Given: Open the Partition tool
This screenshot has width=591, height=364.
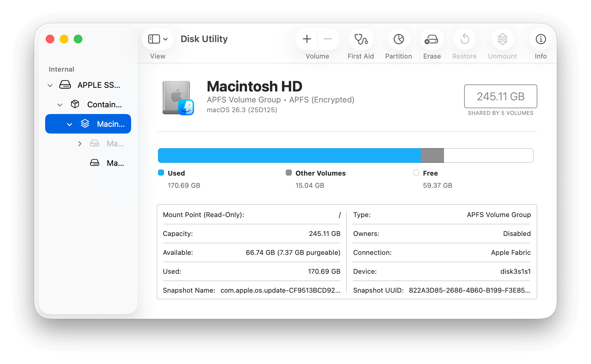Looking at the screenshot, I should (x=398, y=39).
